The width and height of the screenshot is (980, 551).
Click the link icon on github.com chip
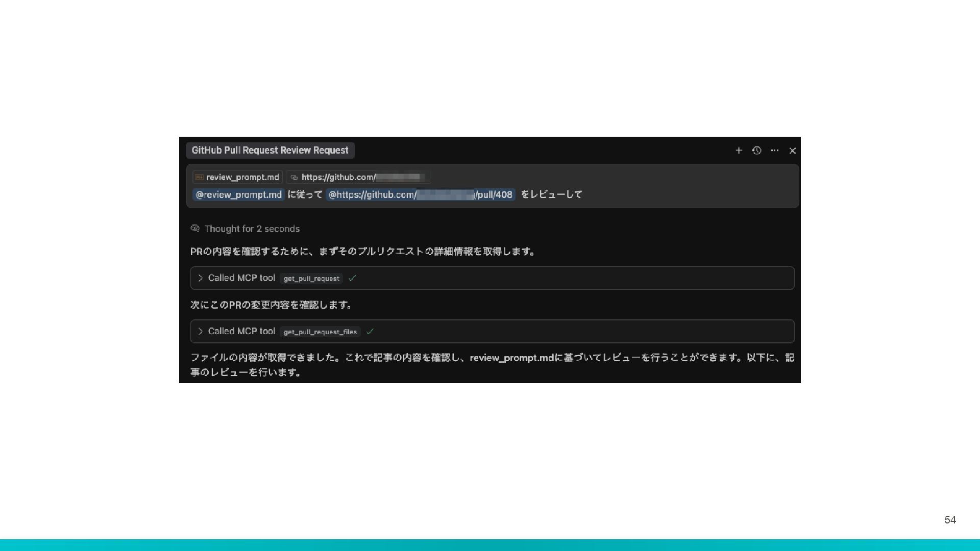294,178
